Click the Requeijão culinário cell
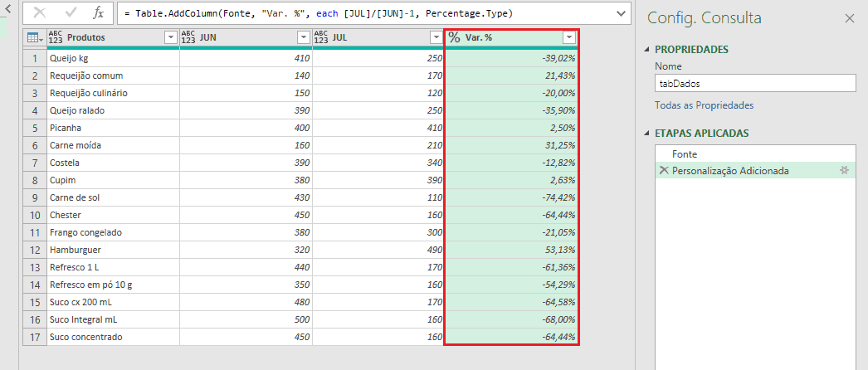Screen dimensions: 868x370 tap(114, 93)
